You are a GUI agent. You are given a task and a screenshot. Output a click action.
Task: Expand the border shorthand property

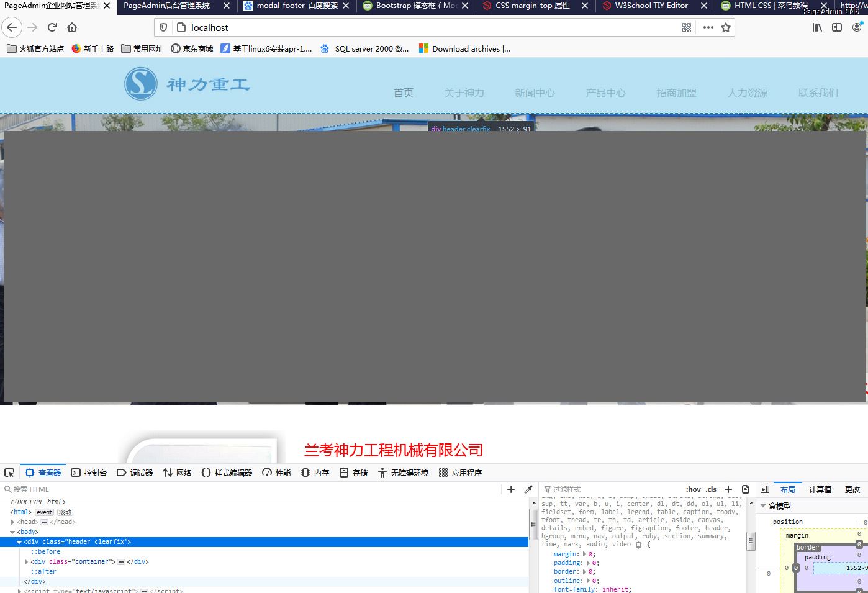584,572
